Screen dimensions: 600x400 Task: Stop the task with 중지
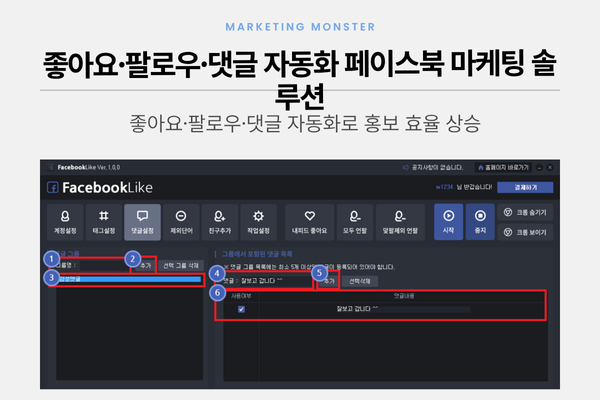(x=480, y=222)
